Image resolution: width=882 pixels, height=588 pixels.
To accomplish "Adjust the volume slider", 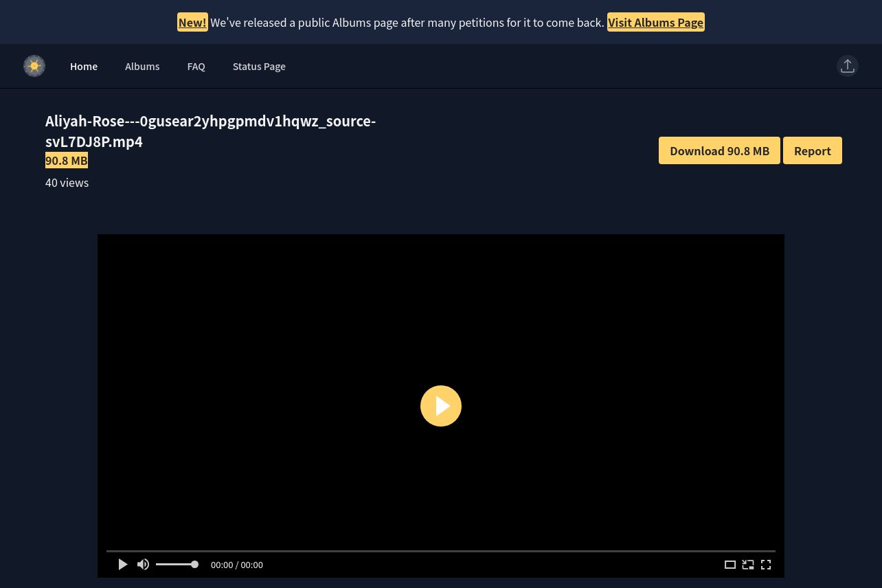I will click(177, 565).
